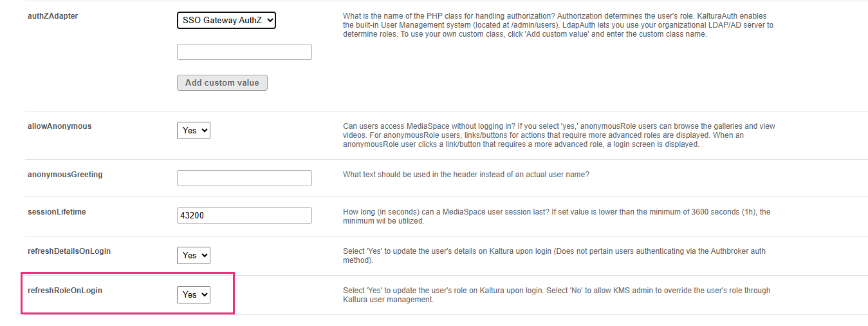
Task: Open the authZAdapter SSO Gateway AuthZ dropdown
Action: (x=226, y=21)
